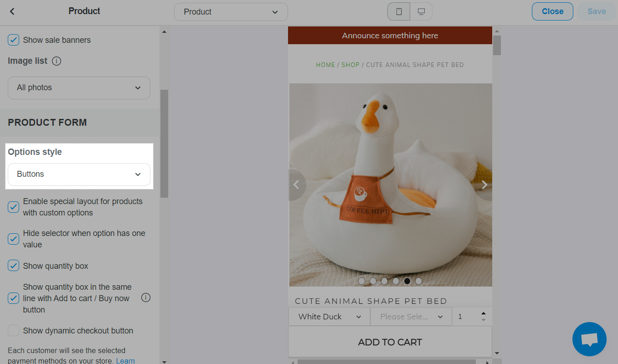The width and height of the screenshot is (618, 364).
Task: Click the preview horizontal scrollbar
Action: (386, 362)
